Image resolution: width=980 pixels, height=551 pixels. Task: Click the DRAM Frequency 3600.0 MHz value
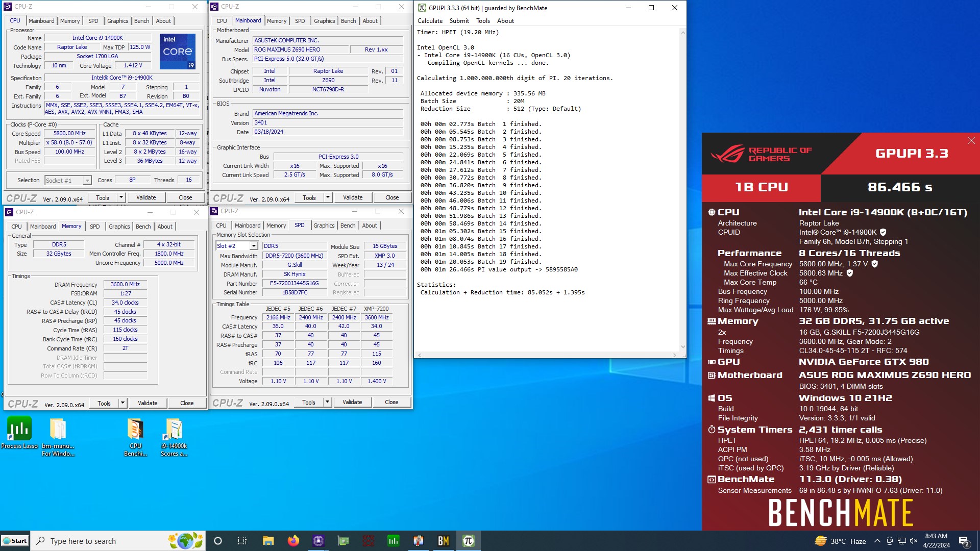coord(125,284)
